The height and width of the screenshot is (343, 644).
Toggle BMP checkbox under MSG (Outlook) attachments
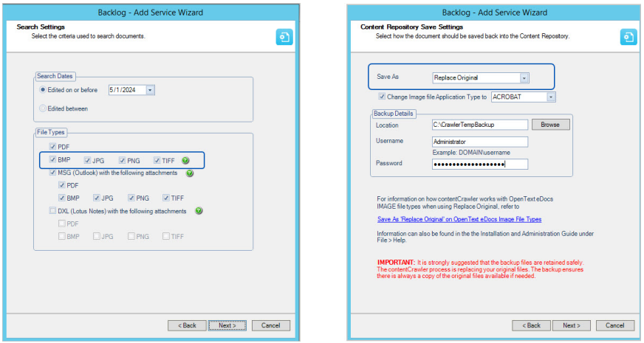click(x=61, y=198)
